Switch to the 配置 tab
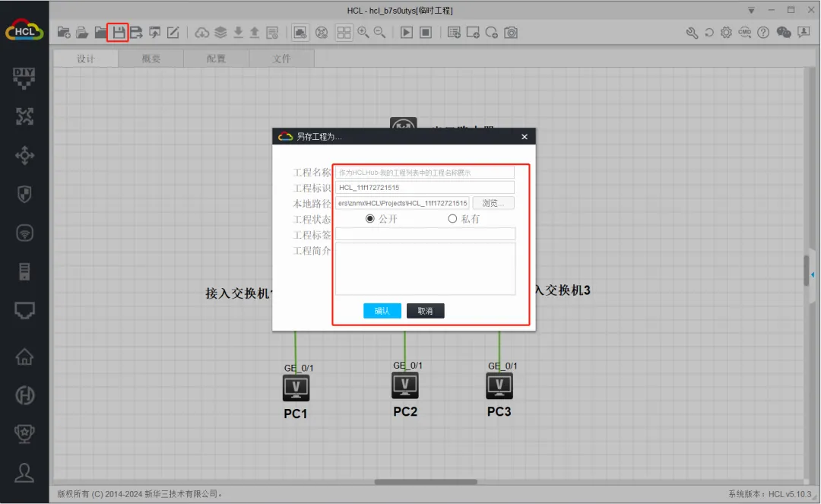This screenshot has width=821, height=504. (216, 59)
